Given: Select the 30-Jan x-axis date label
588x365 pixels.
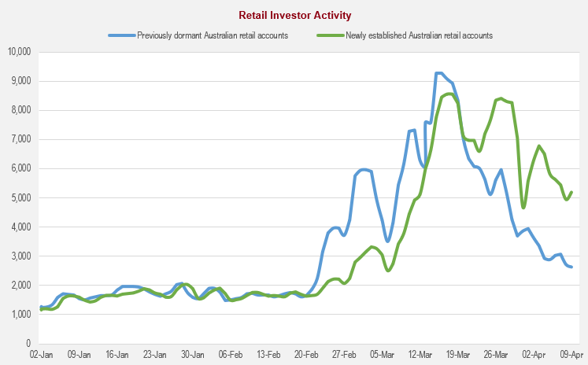Looking at the screenshot, I should pos(192,355).
